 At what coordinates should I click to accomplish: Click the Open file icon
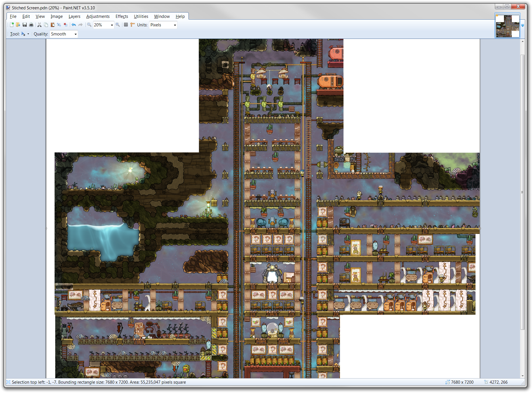pyautogui.click(x=18, y=25)
